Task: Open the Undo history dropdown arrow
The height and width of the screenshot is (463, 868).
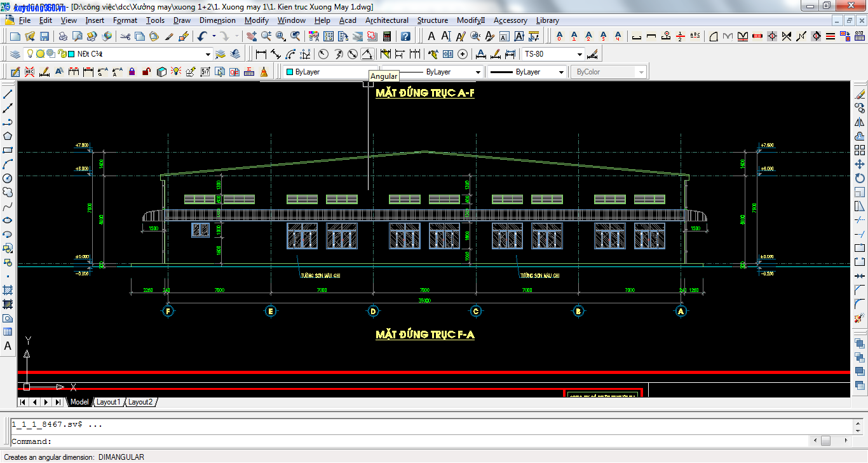Action: (x=214, y=37)
